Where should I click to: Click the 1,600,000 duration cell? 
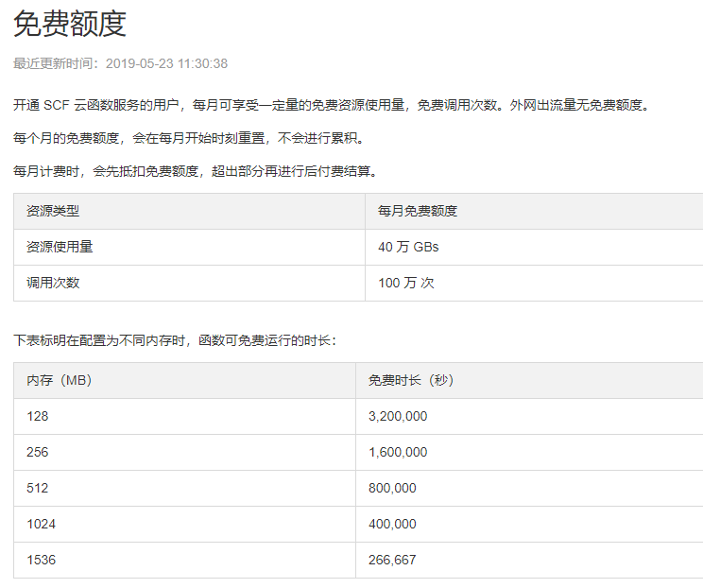point(529,452)
